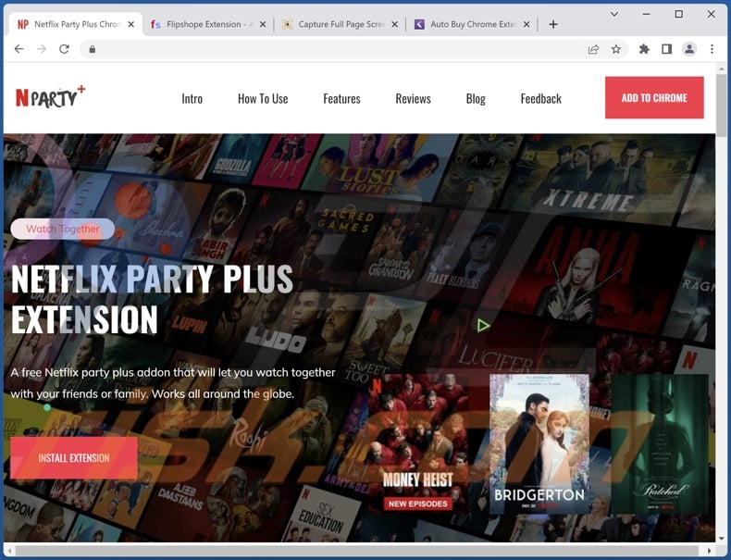Click the padlock site info icon
Screen dimensions: 731x560
pos(93,49)
